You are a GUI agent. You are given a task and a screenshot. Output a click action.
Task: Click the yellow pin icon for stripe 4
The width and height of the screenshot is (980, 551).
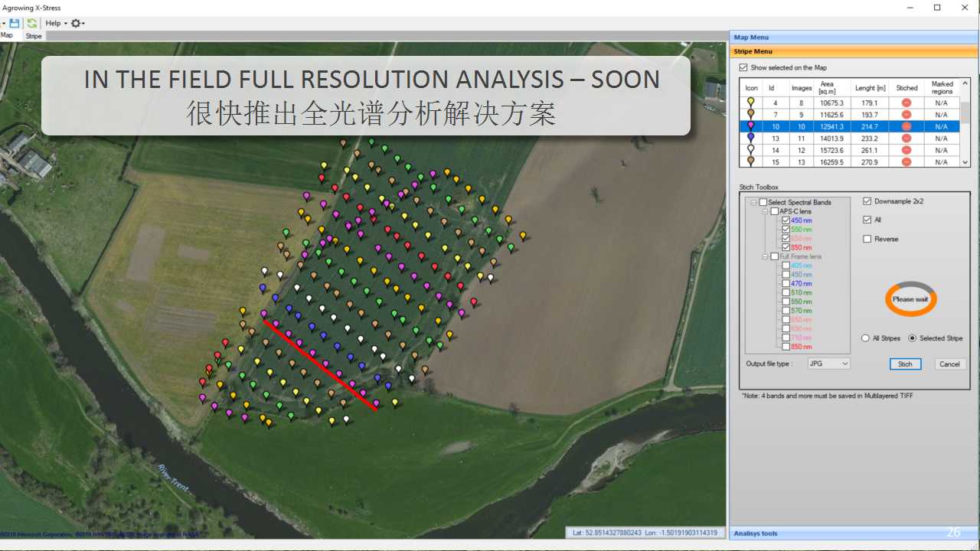(751, 103)
